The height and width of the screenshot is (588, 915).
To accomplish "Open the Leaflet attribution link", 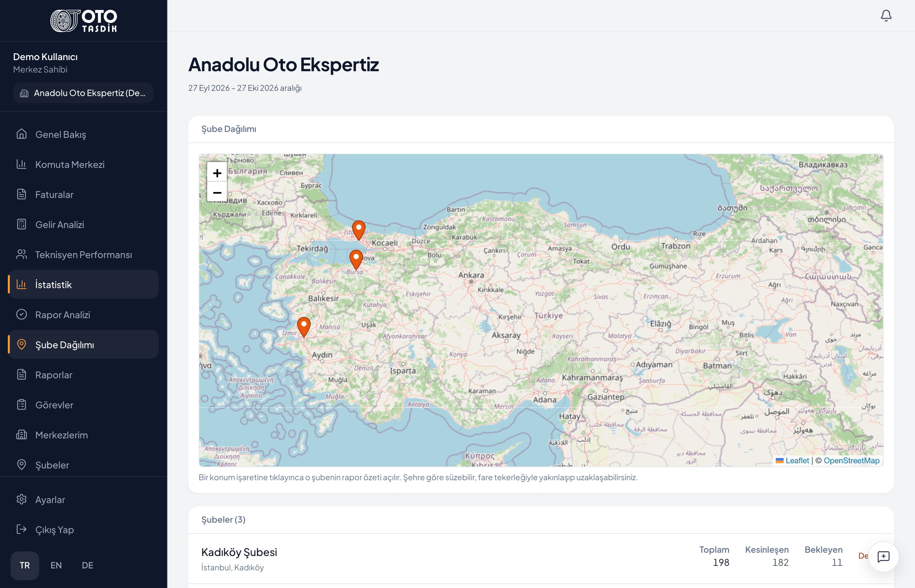I will point(793,461).
